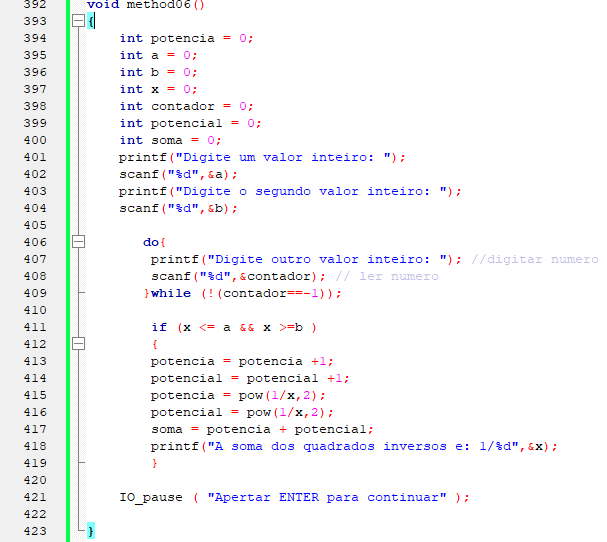Image resolution: width=607 pixels, height=542 pixels.
Task: Click line number 423 in the margin
Action: pos(35,531)
